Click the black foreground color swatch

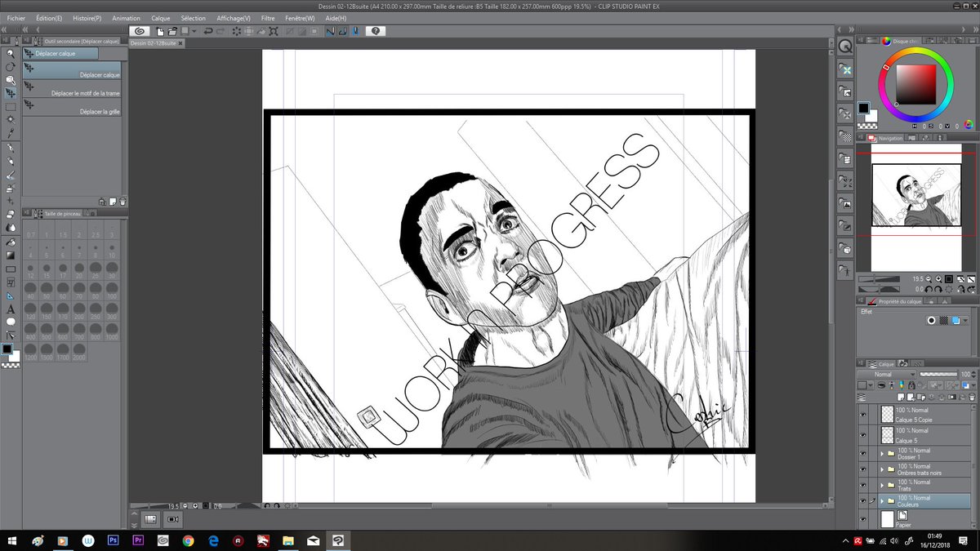(7, 349)
